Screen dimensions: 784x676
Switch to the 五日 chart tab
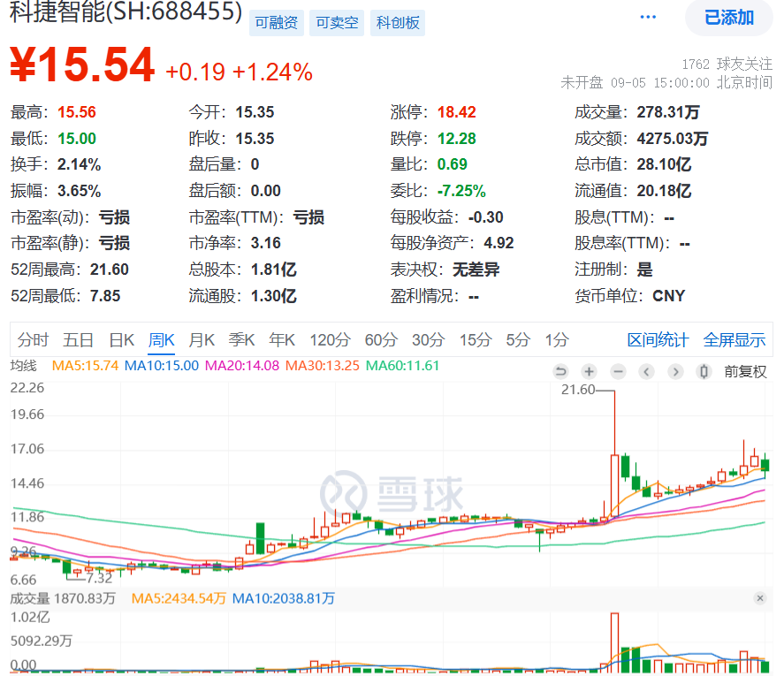coord(78,340)
